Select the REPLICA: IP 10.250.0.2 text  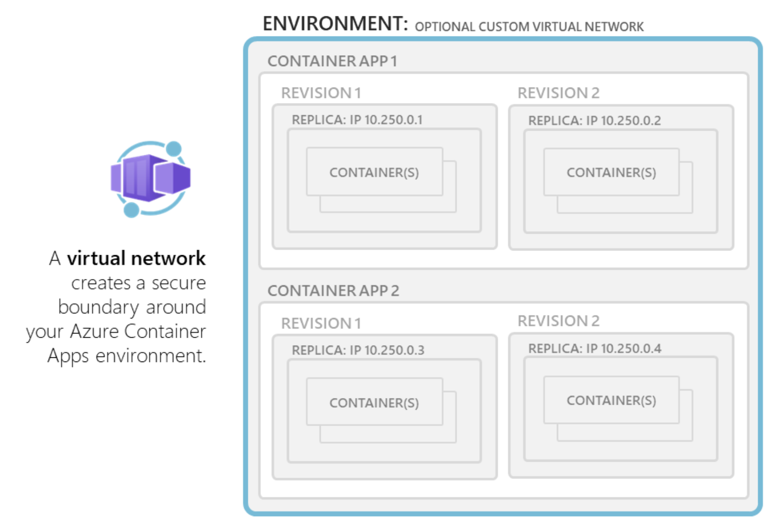click(x=594, y=120)
